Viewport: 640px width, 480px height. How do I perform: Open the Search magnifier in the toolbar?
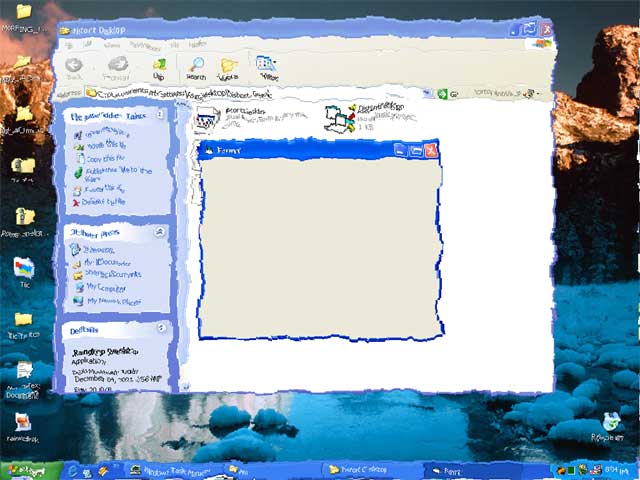196,69
